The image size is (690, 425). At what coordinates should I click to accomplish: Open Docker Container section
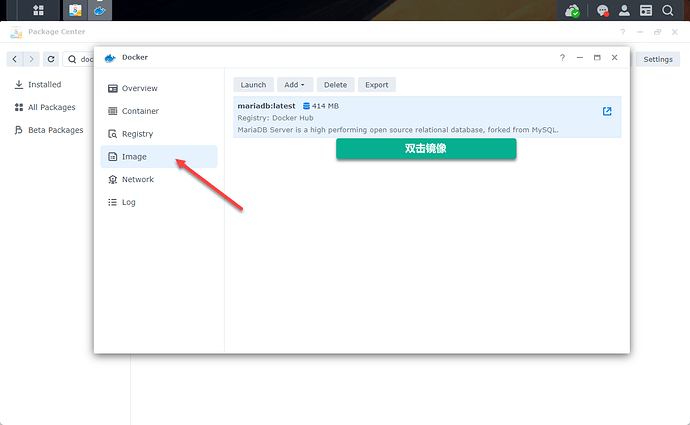point(159,111)
